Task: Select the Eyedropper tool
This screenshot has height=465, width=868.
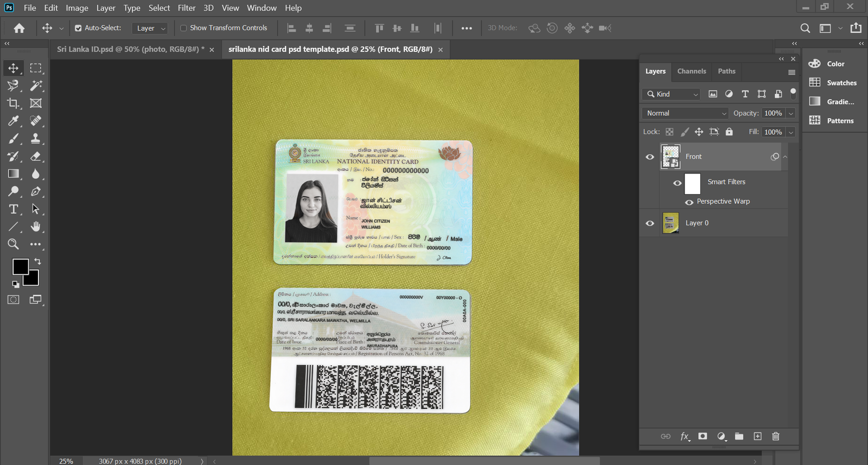Action: tap(14, 121)
